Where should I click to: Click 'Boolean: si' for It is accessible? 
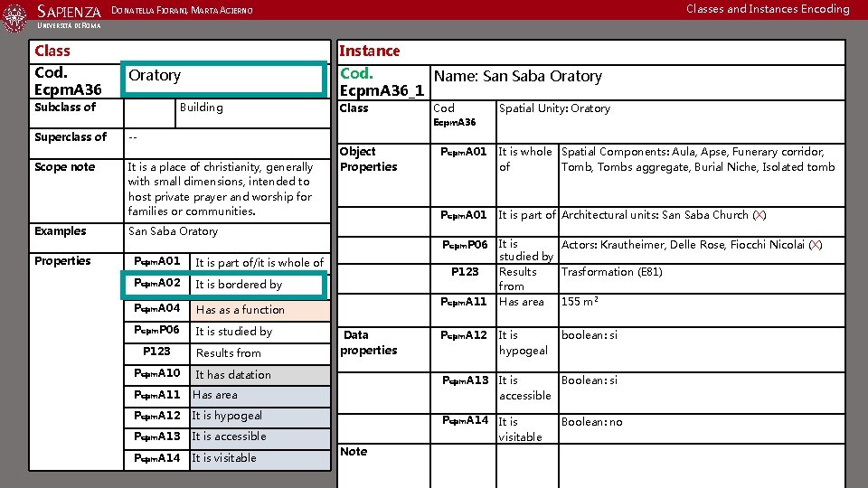(589, 380)
